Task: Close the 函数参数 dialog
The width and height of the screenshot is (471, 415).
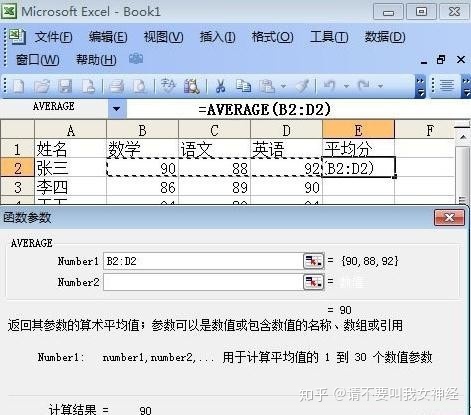Action: pos(449,218)
